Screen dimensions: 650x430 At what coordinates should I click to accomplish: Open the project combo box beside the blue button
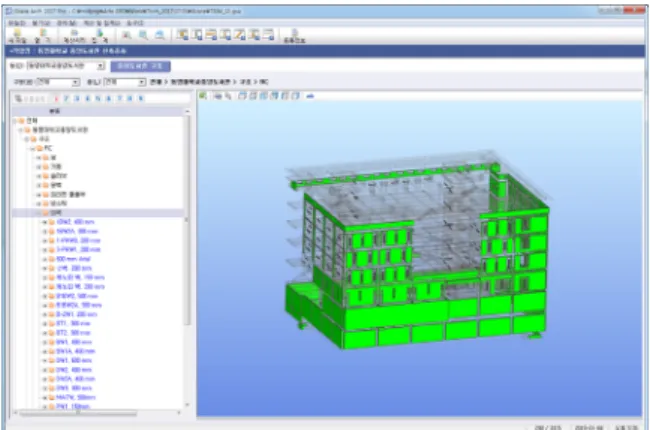point(65,66)
